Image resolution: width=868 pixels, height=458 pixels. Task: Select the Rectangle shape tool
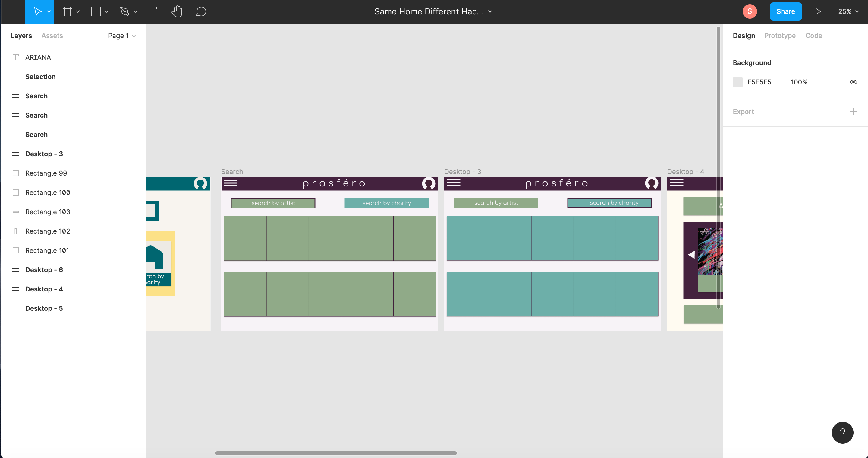96,11
